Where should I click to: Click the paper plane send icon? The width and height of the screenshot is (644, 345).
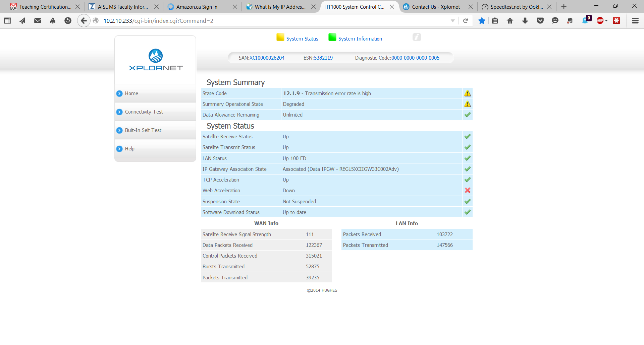[22, 21]
